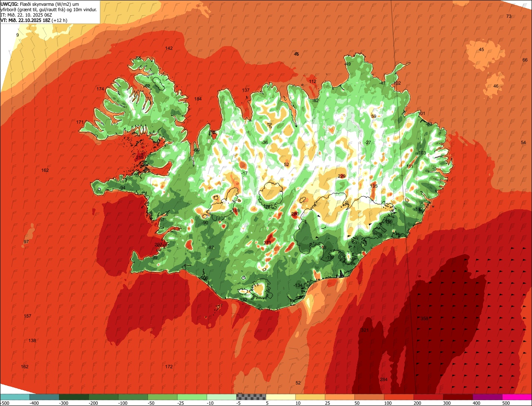
Task: Click the map value 66
Action: tap(525, 60)
